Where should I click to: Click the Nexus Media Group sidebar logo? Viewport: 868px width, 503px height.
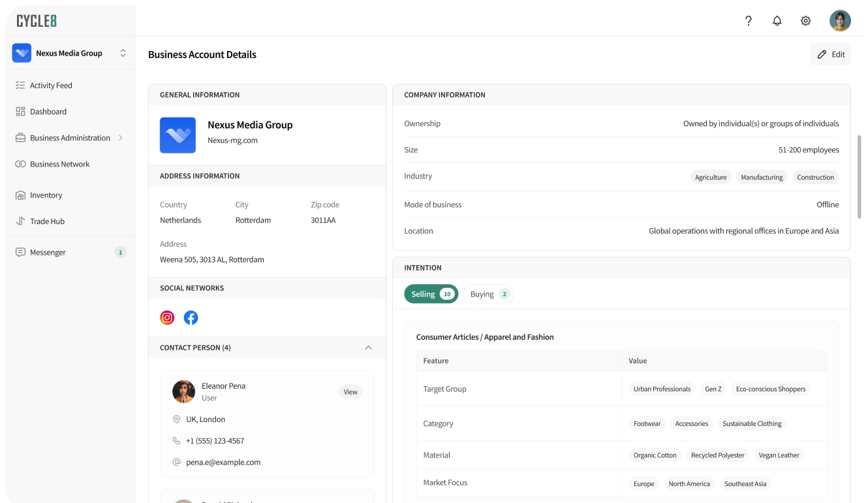pyautogui.click(x=22, y=53)
